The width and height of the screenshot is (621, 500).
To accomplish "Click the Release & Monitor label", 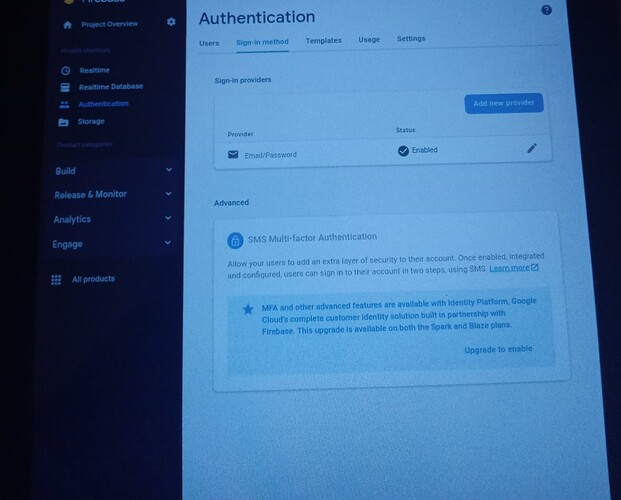I will pos(91,195).
